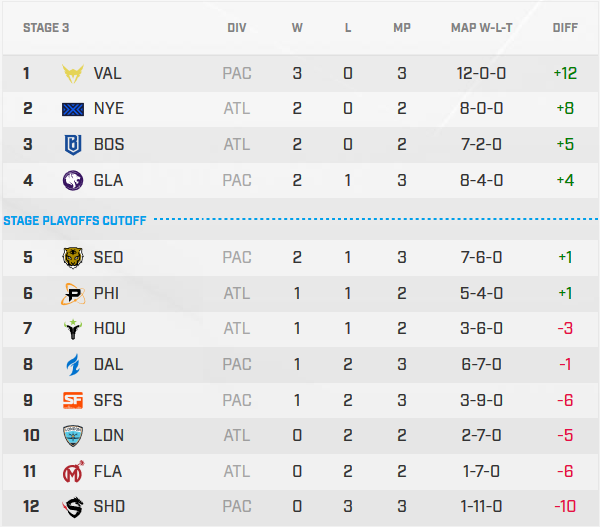Click the Boston Uprising shield logo
The width and height of the screenshot is (600, 527).
pos(73,144)
